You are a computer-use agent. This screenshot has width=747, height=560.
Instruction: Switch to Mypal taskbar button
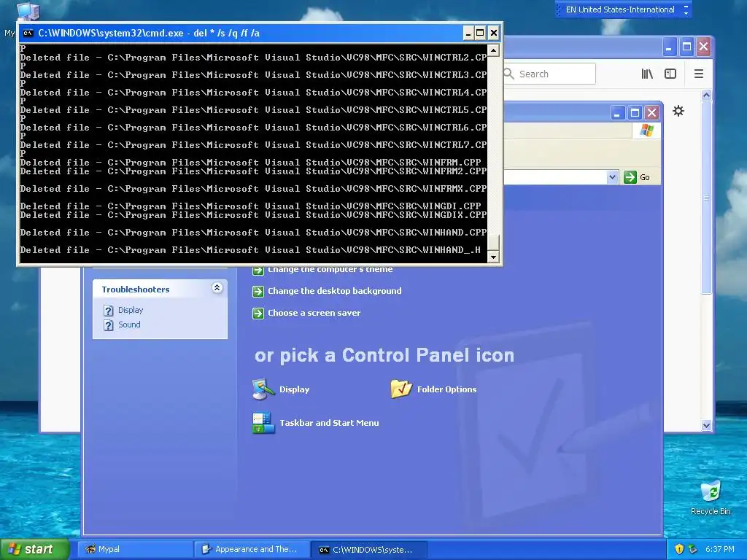[x=135, y=550]
